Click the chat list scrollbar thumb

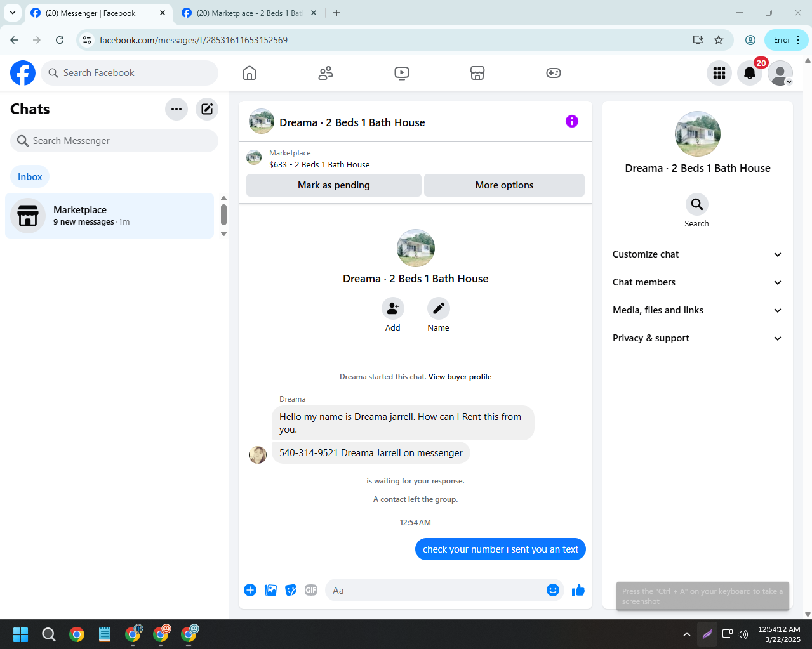pyautogui.click(x=223, y=214)
